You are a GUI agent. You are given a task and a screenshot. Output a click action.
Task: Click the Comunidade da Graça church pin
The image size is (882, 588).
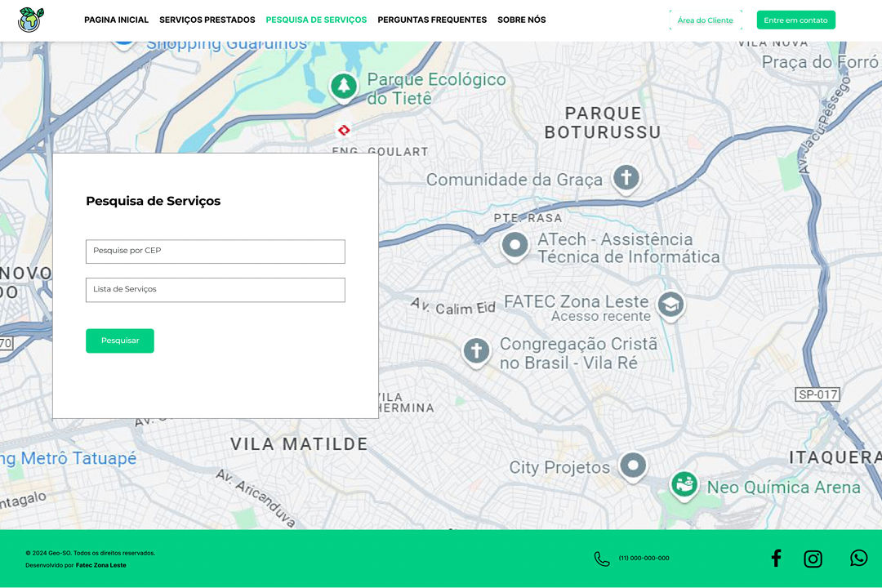(626, 177)
